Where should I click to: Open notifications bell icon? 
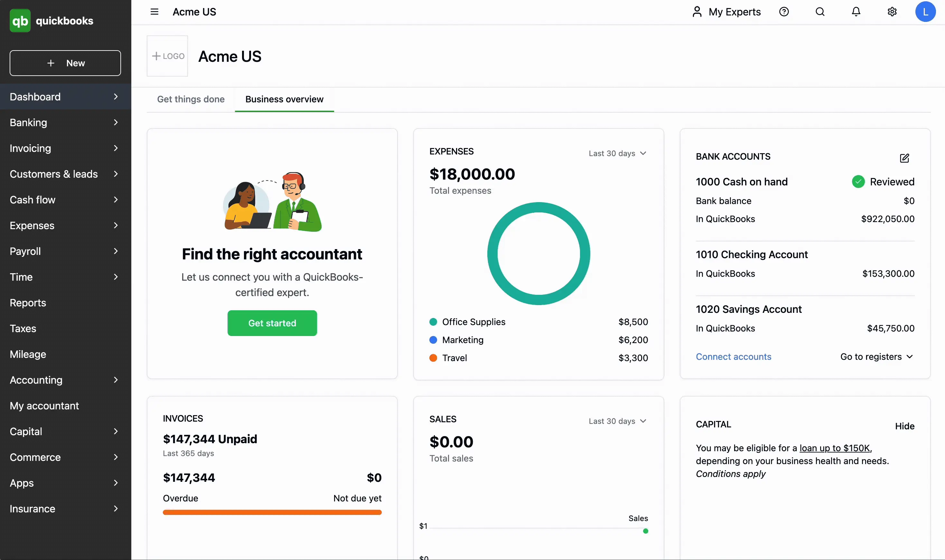(856, 12)
